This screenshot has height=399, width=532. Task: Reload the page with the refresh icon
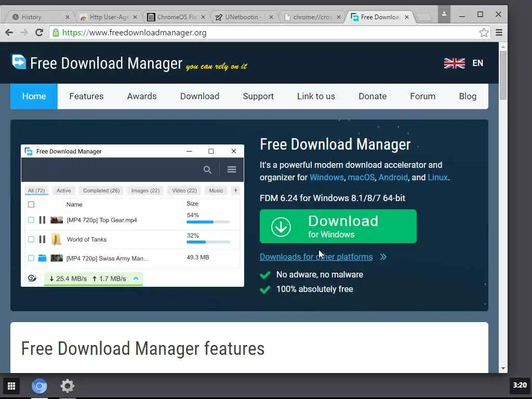pyautogui.click(x=39, y=33)
